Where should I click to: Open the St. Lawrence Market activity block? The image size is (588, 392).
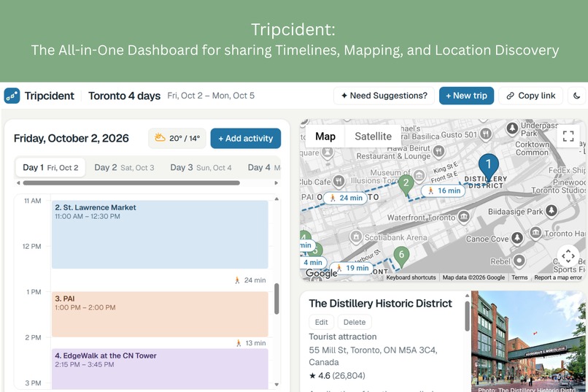[x=160, y=234]
